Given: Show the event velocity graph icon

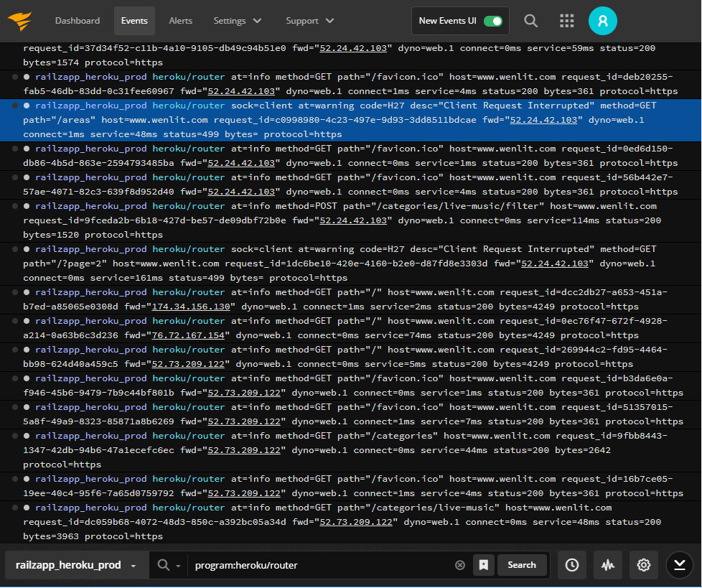Looking at the screenshot, I should 607,565.
